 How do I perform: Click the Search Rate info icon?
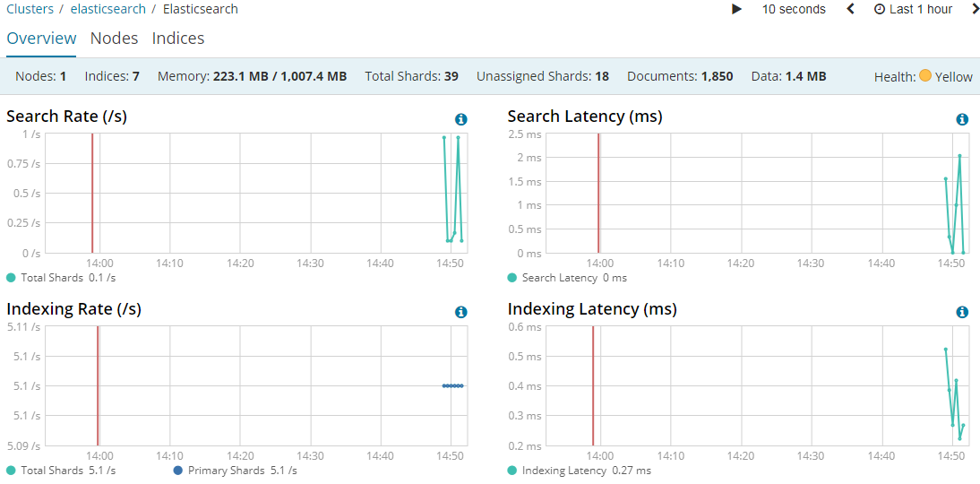point(460,119)
